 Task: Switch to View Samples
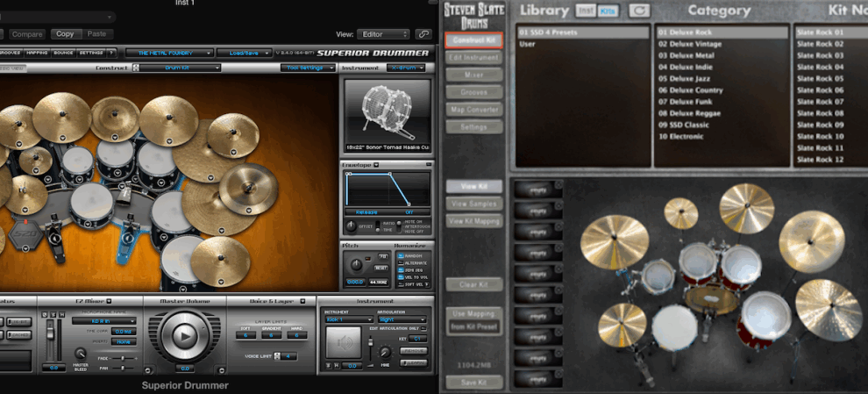coord(473,204)
